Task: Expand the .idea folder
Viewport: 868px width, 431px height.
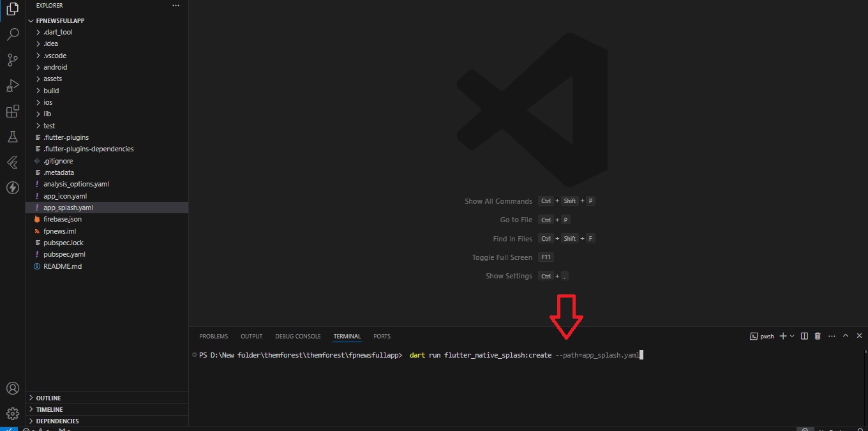Action: 107,43
